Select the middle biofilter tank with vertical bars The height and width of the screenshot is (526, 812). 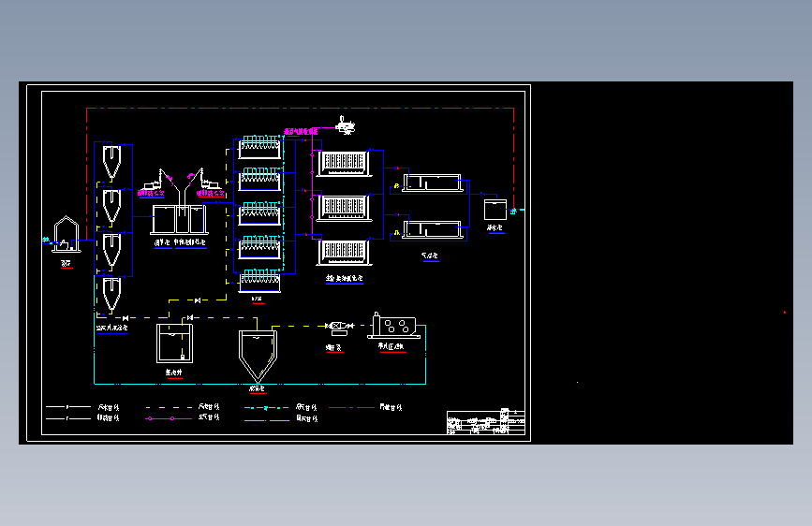click(x=344, y=208)
